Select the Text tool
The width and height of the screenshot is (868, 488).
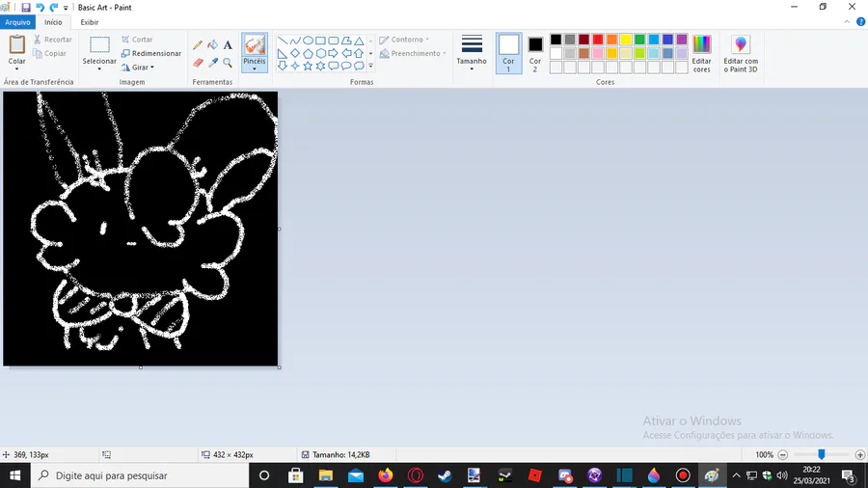coord(228,45)
